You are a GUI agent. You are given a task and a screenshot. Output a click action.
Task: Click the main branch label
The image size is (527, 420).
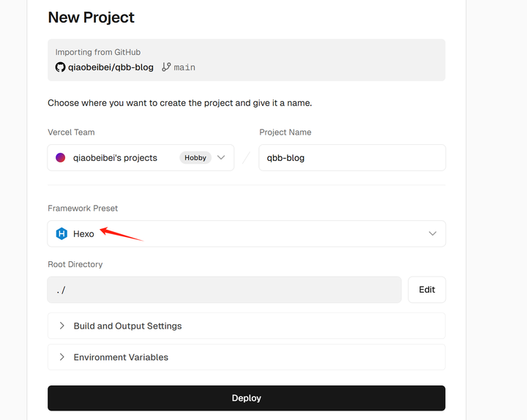point(184,67)
